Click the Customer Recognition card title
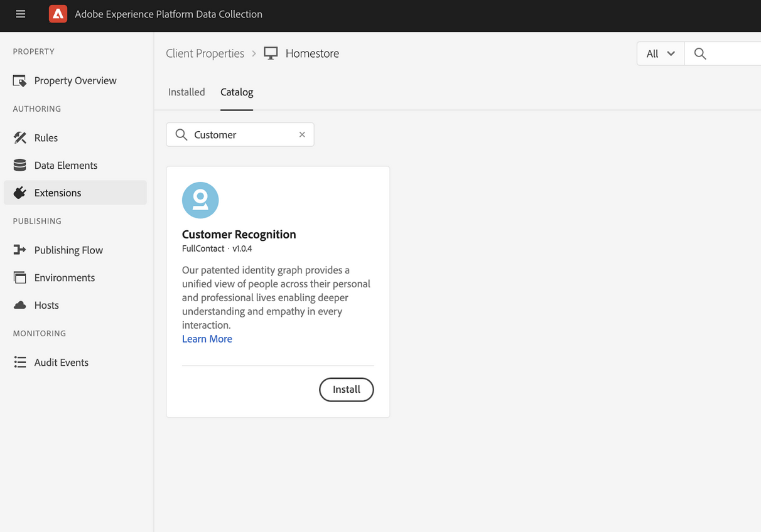Image resolution: width=761 pixels, height=532 pixels. coord(239,234)
